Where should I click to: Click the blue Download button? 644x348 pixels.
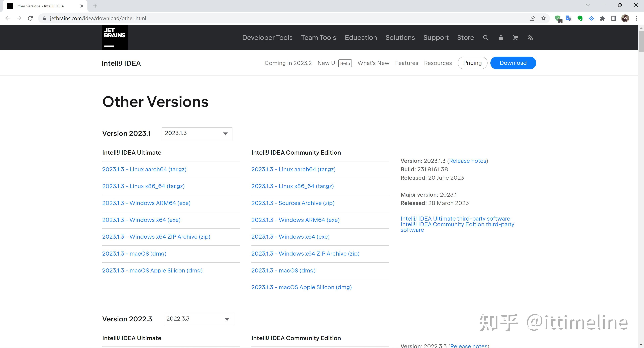point(513,63)
